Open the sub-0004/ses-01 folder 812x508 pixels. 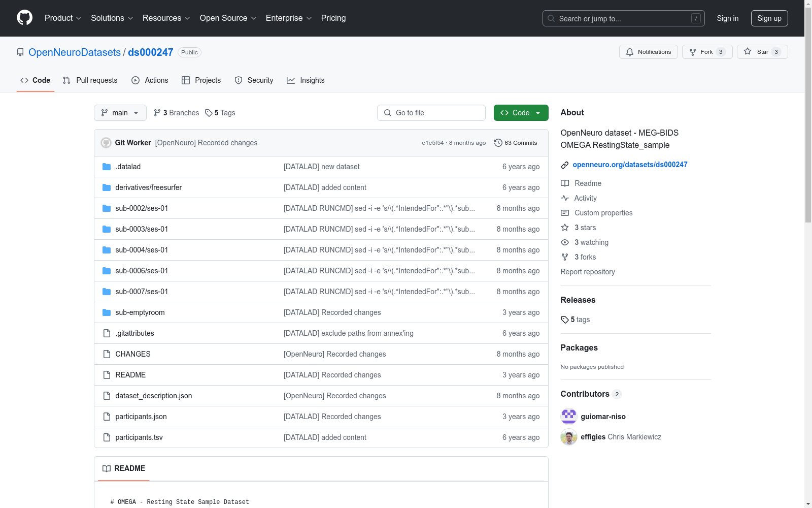point(142,250)
